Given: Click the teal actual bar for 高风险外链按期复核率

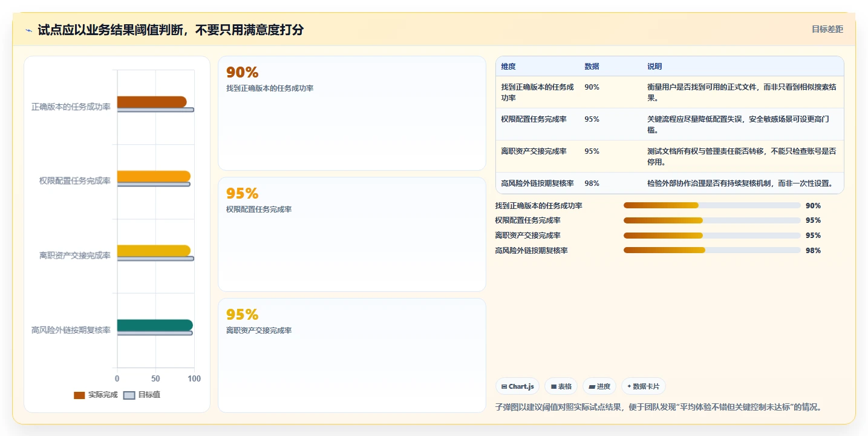Looking at the screenshot, I should point(155,325).
